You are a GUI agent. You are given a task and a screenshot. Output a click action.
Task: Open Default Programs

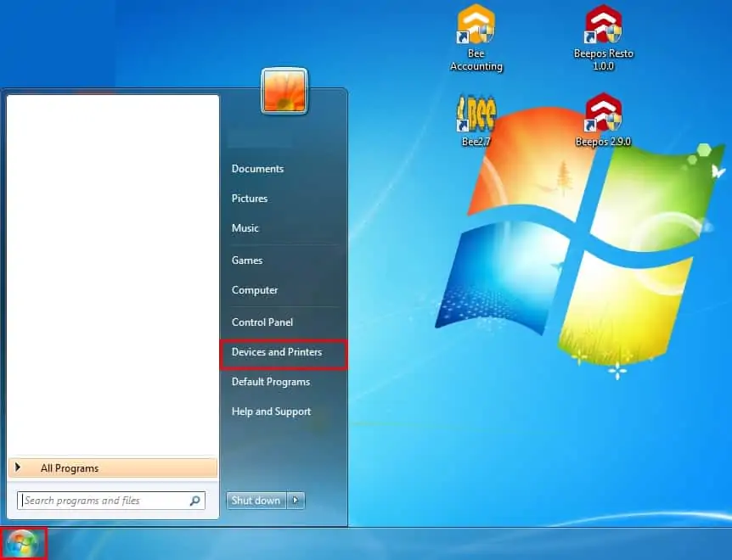(x=271, y=382)
